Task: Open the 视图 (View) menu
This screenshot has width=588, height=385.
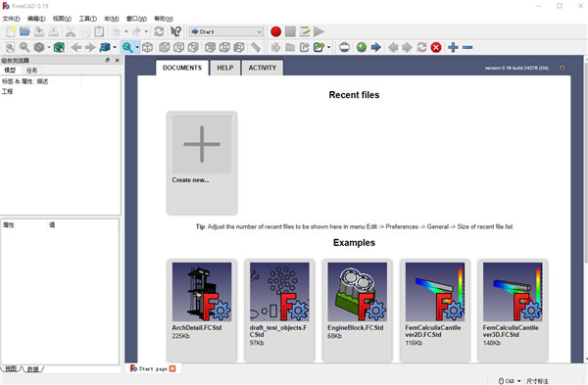Action: point(62,19)
